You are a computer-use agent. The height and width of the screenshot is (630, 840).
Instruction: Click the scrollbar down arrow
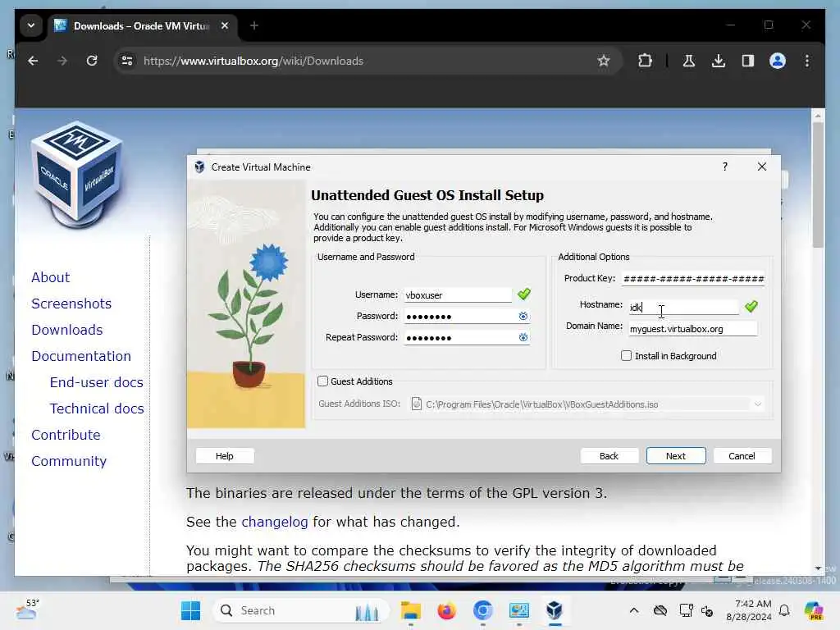[818, 568]
